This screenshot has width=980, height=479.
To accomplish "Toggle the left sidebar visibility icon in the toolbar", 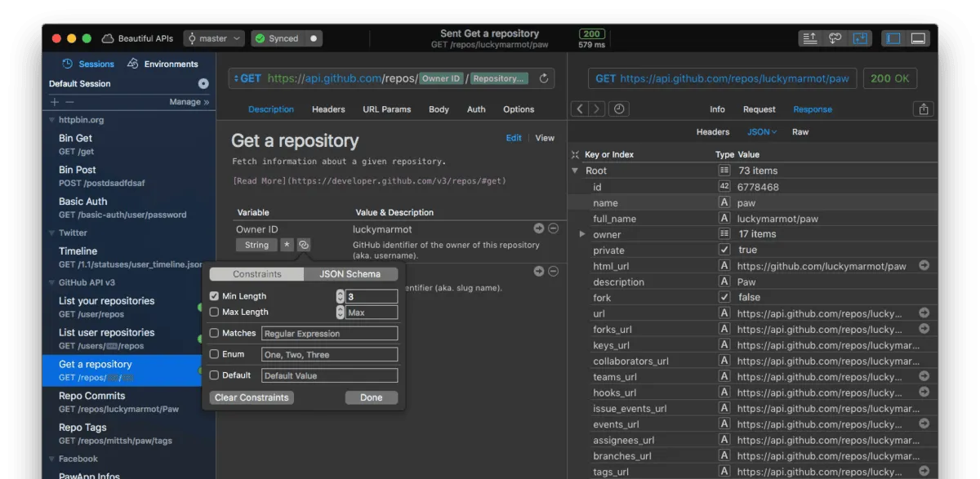I will [893, 38].
